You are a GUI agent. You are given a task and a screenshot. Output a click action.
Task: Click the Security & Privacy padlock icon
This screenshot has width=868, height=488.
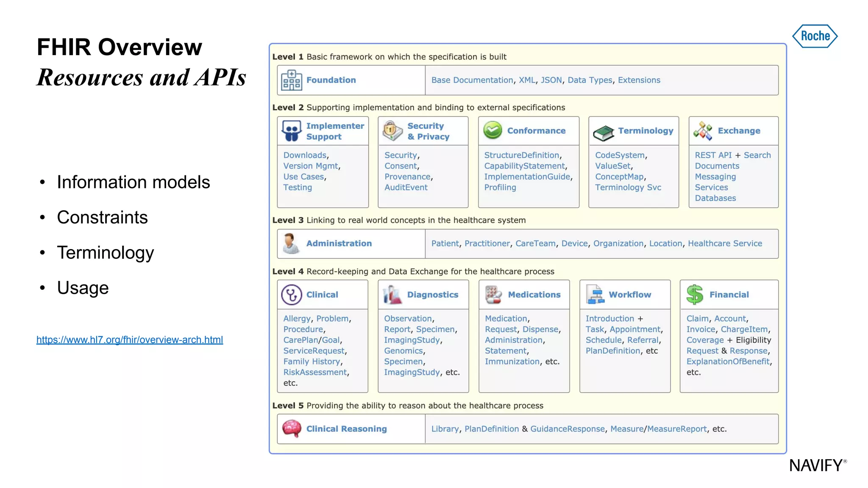[x=392, y=131]
